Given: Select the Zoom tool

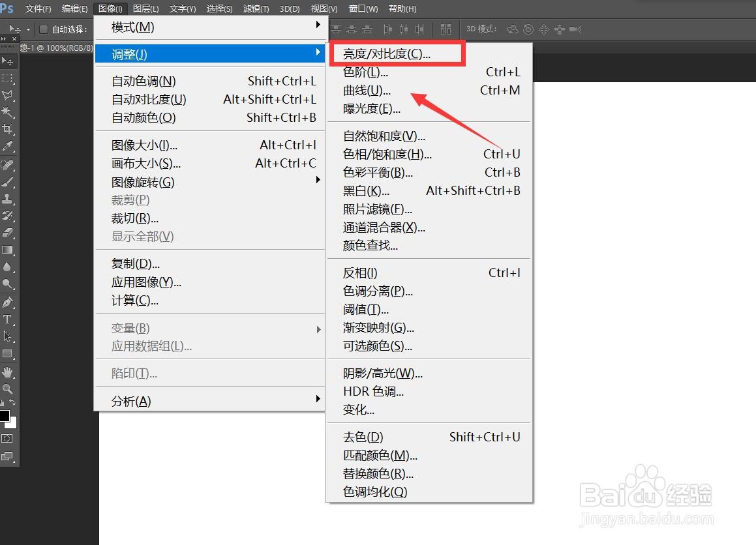Looking at the screenshot, I should tap(8, 389).
